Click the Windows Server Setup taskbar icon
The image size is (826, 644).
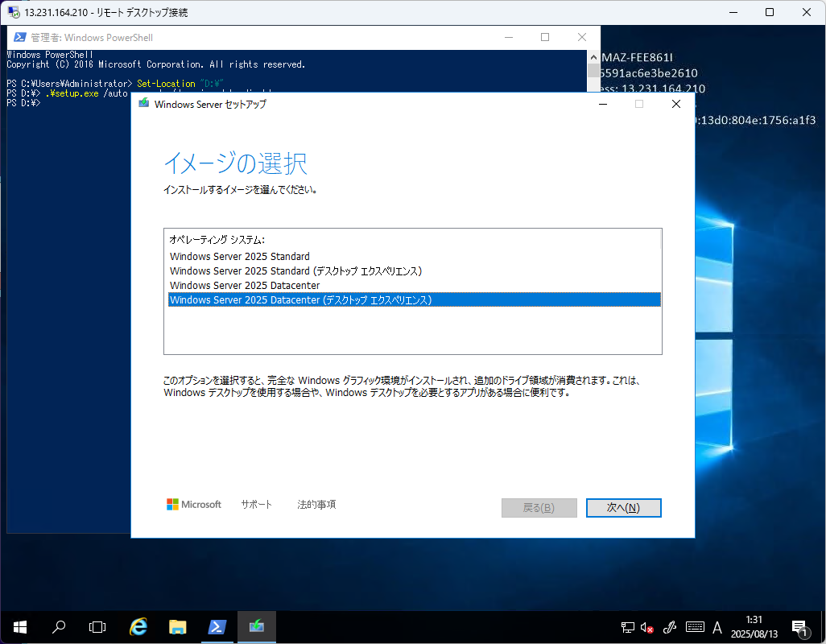point(257,627)
